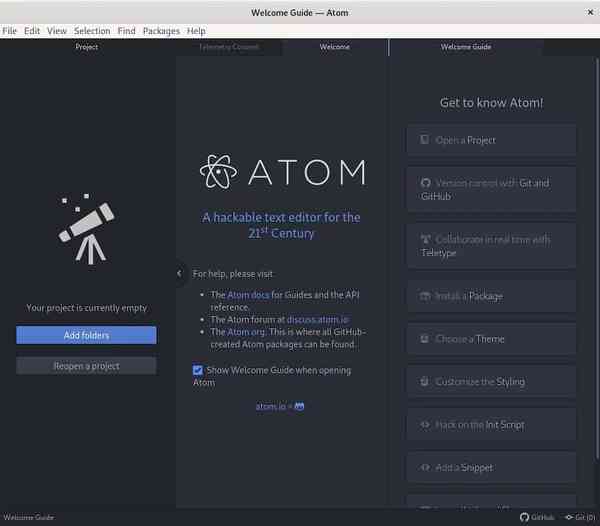Viewport: 600px width, 526px height.
Task: Click the repo icon on Open a Project
Action: (424, 140)
